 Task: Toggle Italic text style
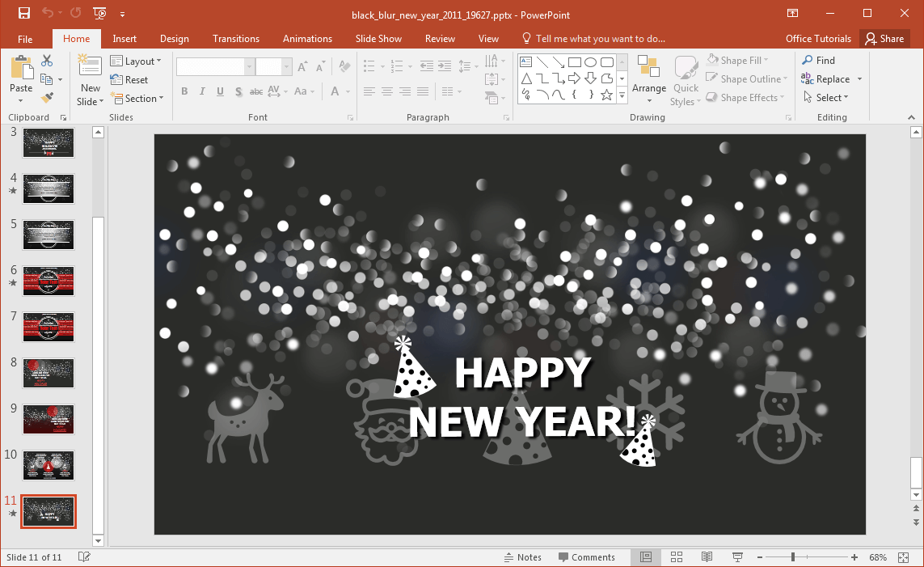click(x=202, y=91)
